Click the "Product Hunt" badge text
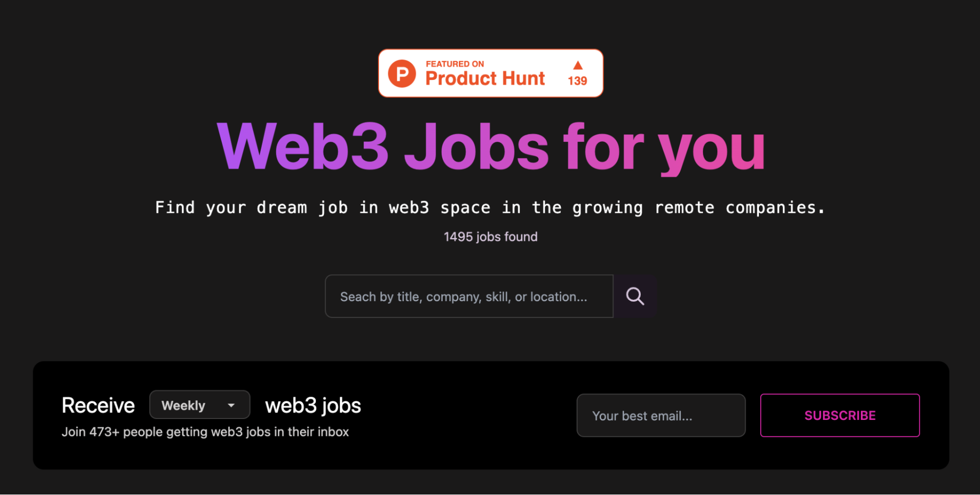The width and height of the screenshot is (980, 495). (x=485, y=78)
